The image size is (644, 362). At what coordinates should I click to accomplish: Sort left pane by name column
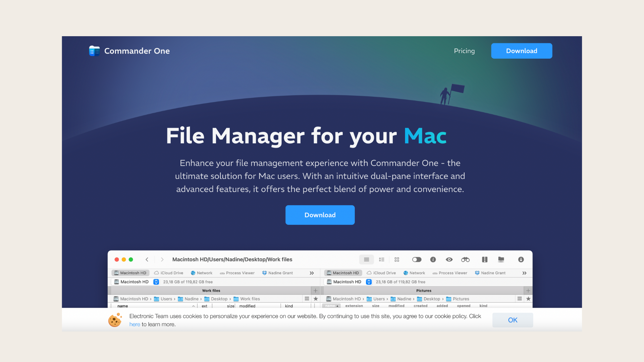coord(122,306)
